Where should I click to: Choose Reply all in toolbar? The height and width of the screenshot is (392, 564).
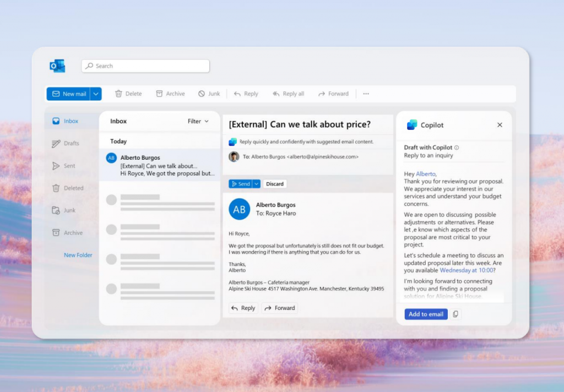click(289, 94)
